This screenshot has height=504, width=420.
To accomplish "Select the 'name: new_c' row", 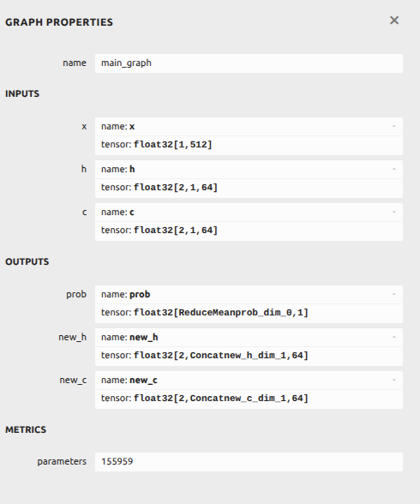I will coord(249,381).
